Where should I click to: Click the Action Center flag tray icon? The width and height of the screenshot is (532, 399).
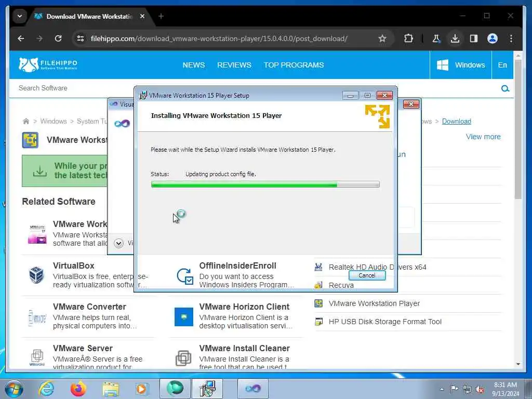click(454, 389)
